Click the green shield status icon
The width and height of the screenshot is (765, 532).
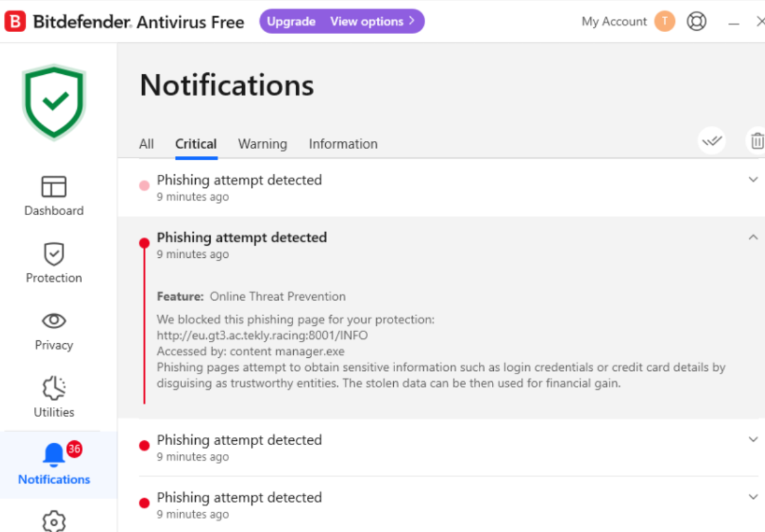(54, 101)
